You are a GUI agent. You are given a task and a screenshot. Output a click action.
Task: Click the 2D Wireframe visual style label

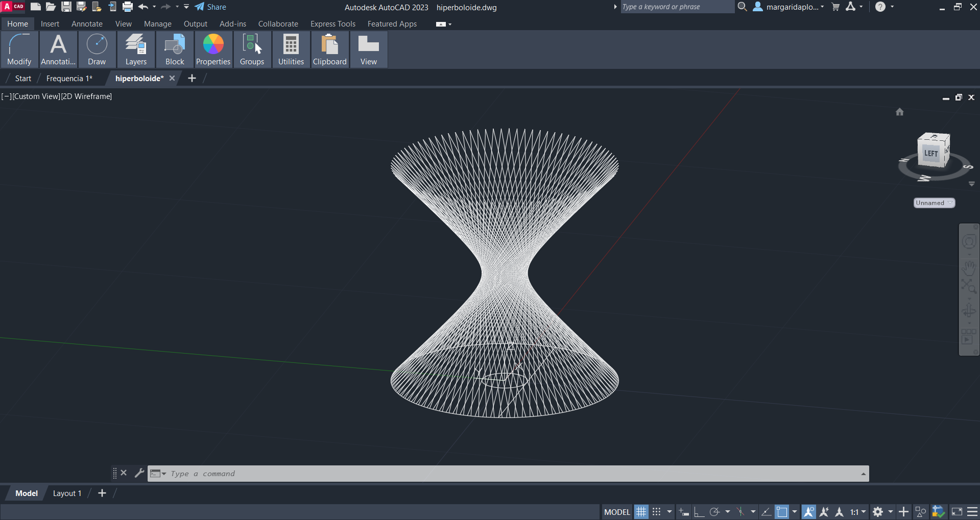pos(86,96)
